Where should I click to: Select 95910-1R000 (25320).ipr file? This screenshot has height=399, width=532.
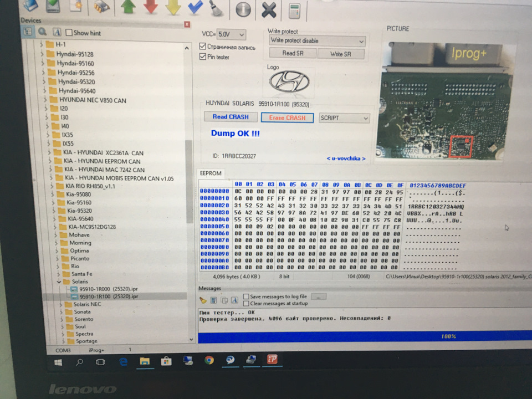tap(109, 289)
